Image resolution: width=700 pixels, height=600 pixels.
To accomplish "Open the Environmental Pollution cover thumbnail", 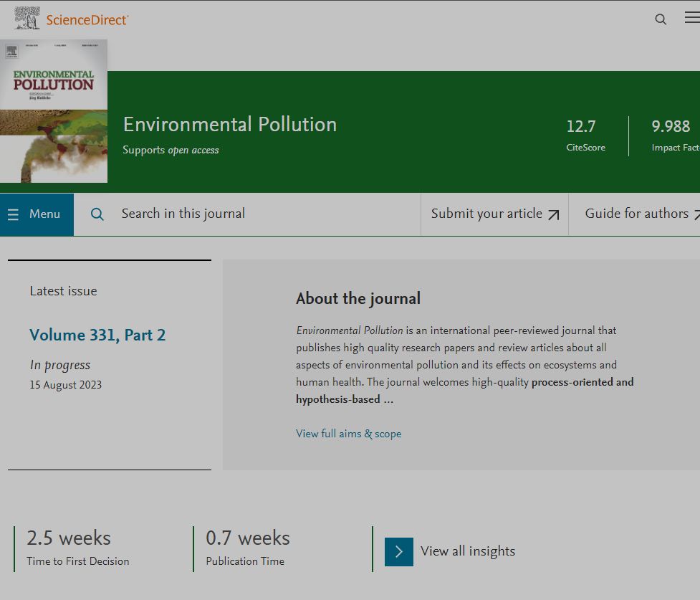I will (54, 111).
